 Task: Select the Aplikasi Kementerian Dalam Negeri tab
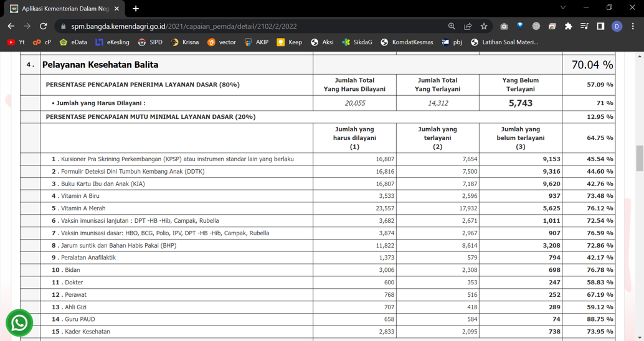click(x=64, y=9)
